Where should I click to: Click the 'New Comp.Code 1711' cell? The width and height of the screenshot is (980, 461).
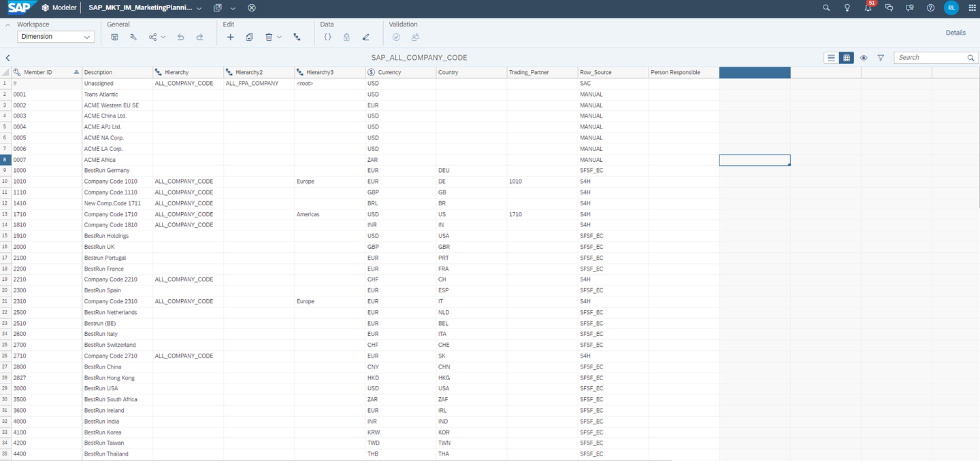(x=118, y=203)
